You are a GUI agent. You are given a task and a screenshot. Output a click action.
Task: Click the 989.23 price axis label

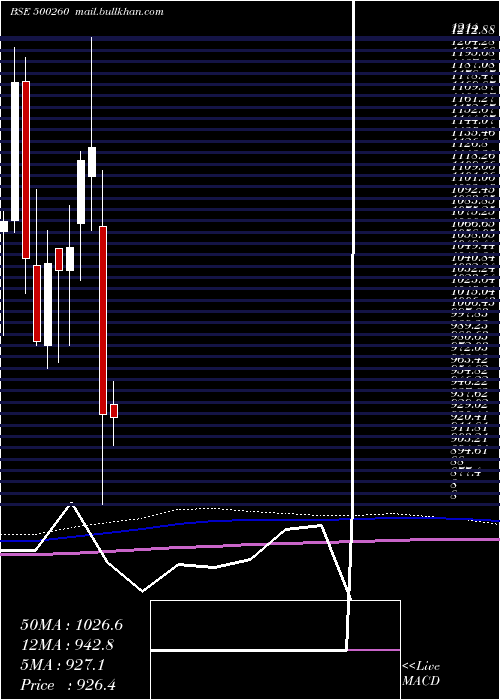tap(472, 326)
